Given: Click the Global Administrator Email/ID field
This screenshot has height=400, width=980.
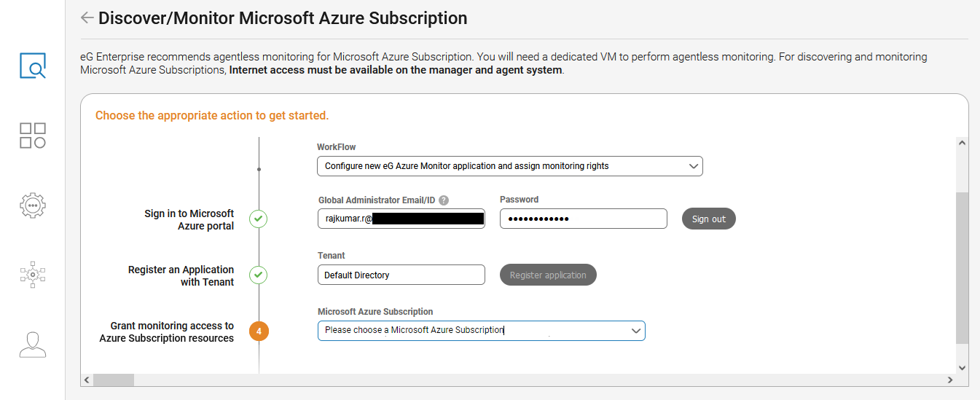Looking at the screenshot, I should click(x=401, y=219).
